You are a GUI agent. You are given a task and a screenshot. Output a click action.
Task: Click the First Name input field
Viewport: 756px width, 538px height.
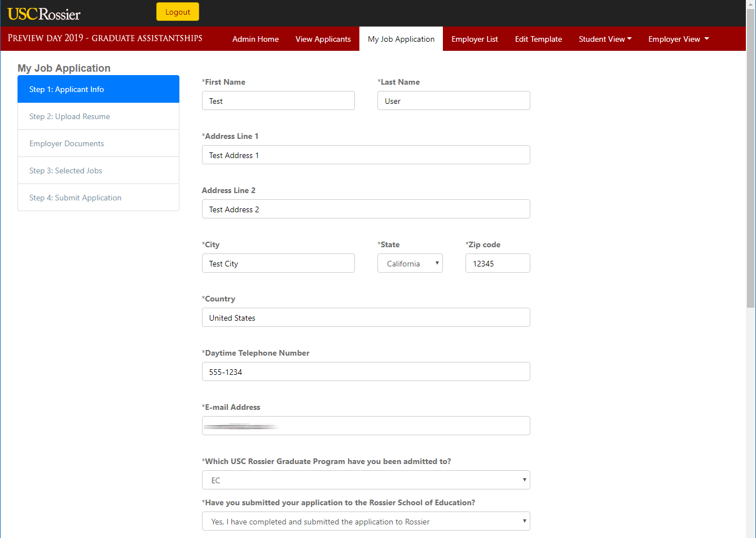[278, 101]
